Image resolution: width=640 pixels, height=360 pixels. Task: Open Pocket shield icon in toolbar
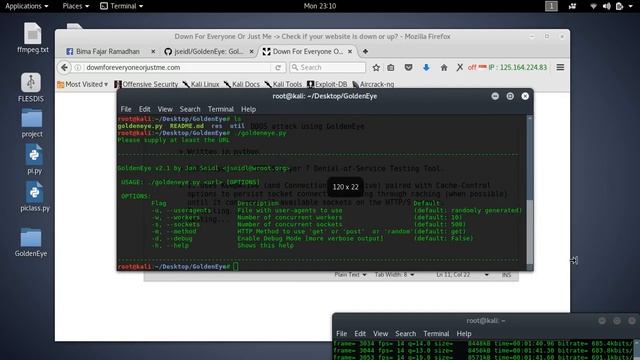(408, 68)
